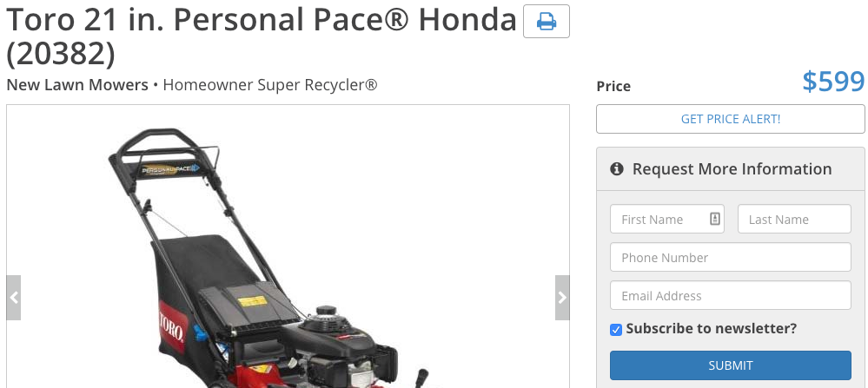Click the $599 price amount

[x=833, y=82]
